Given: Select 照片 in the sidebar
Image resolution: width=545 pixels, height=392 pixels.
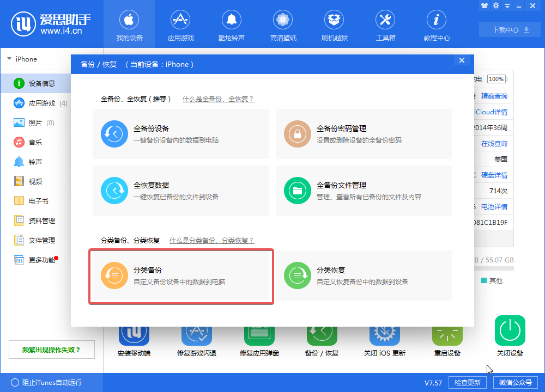Looking at the screenshot, I should pyautogui.click(x=37, y=122).
